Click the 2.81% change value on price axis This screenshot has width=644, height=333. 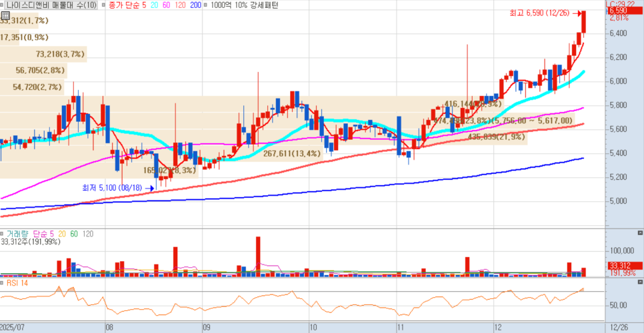[619, 17]
